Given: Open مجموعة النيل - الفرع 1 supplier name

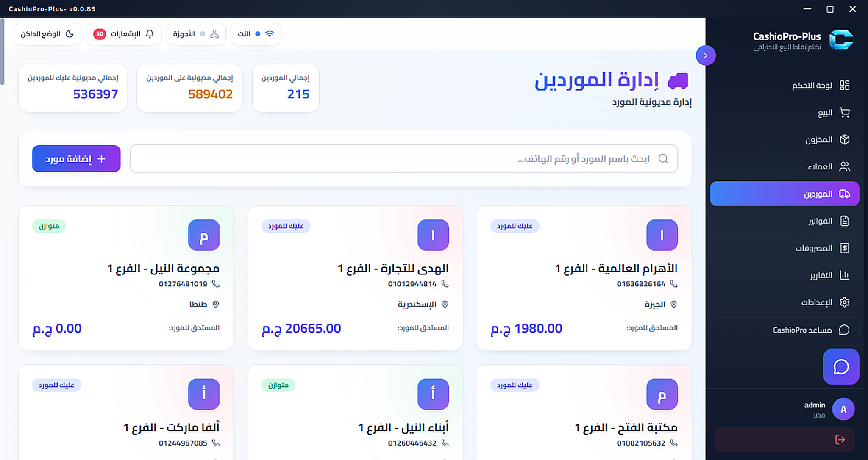Looking at the screenshot, I should [x=163, y=269].
